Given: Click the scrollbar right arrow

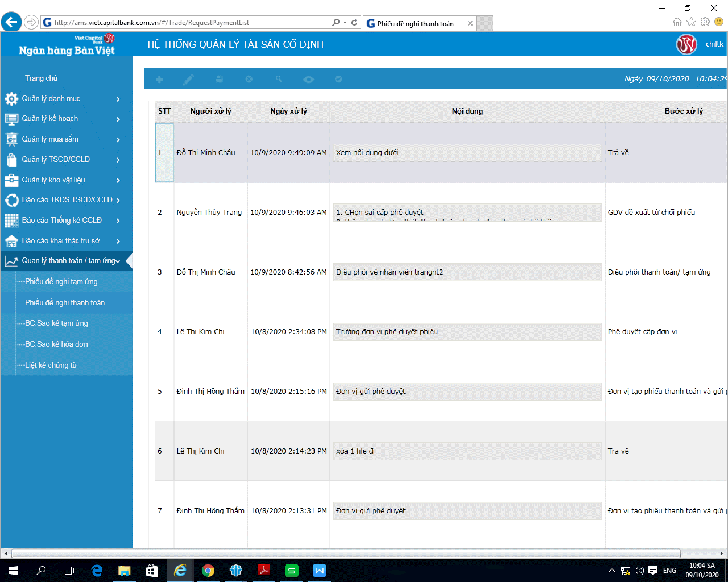Looking at the screenshot, I should click(x=722, y=554).
